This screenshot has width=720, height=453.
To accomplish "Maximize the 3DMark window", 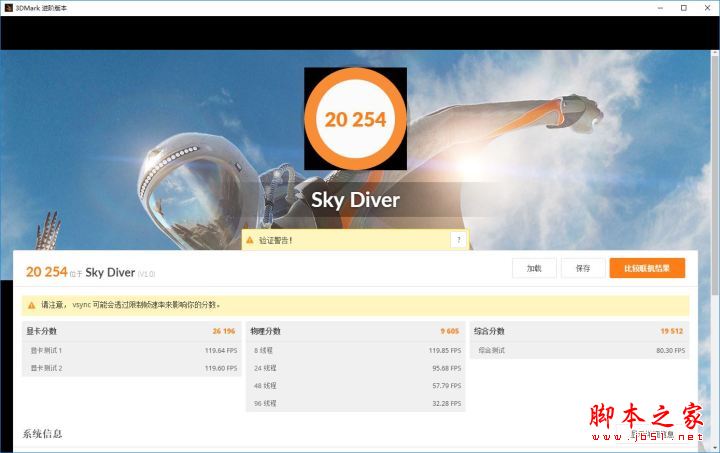I will coord(684,8).
